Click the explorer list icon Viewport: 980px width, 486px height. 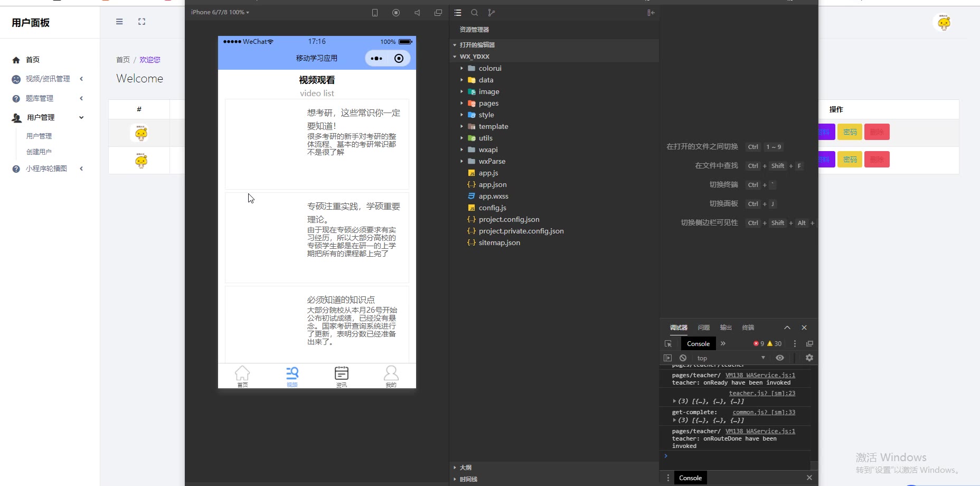(458, 13)
